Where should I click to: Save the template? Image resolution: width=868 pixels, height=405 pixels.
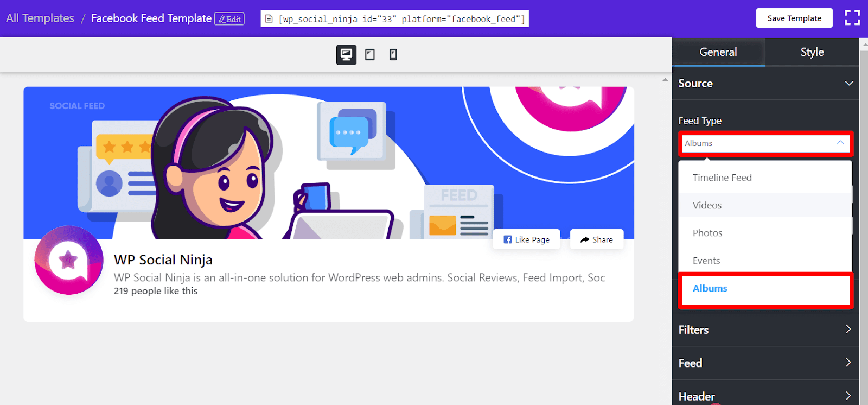coord(794,18)
